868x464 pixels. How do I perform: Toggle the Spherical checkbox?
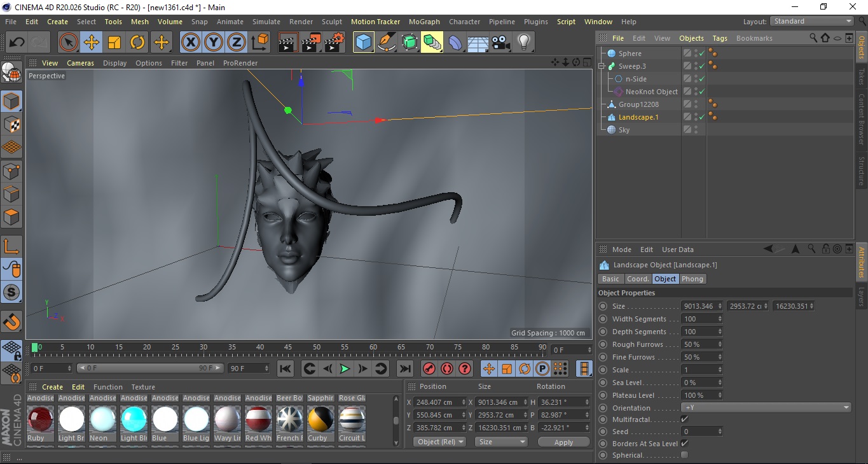pos(684,455)
